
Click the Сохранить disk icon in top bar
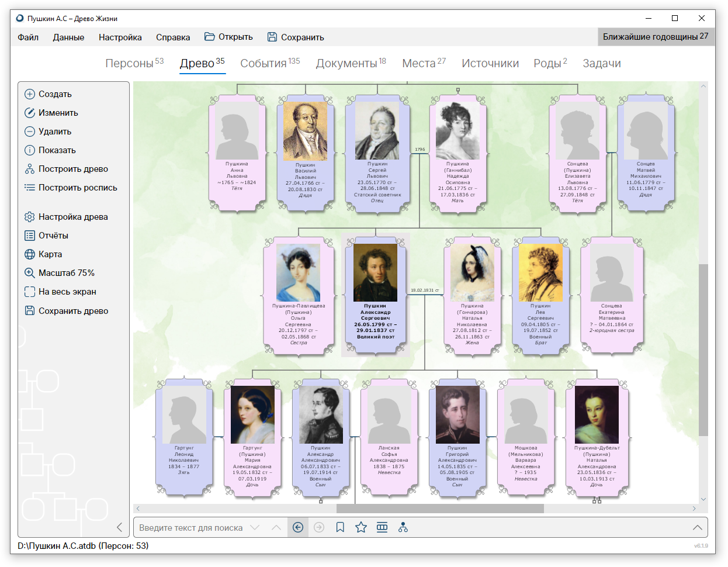point(272,37)
